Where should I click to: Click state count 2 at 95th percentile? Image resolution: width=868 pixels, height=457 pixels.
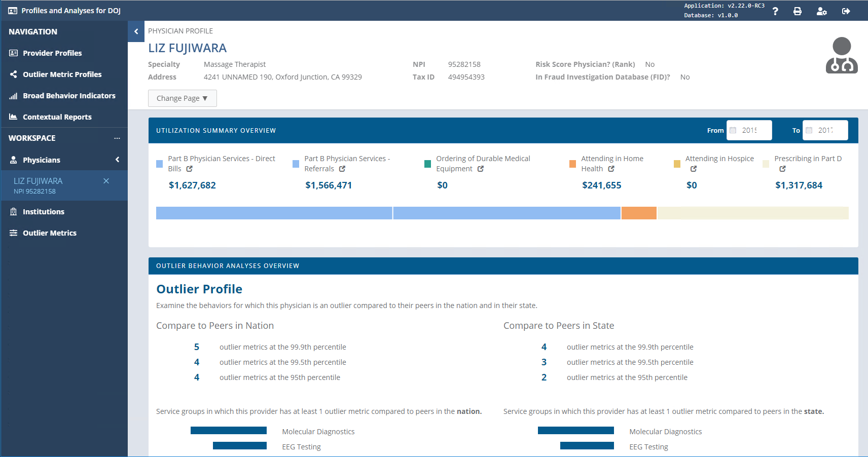pos(544,377)
